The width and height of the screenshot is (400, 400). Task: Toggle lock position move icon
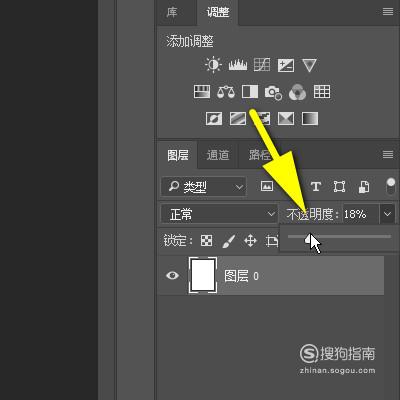pos(250,240)
